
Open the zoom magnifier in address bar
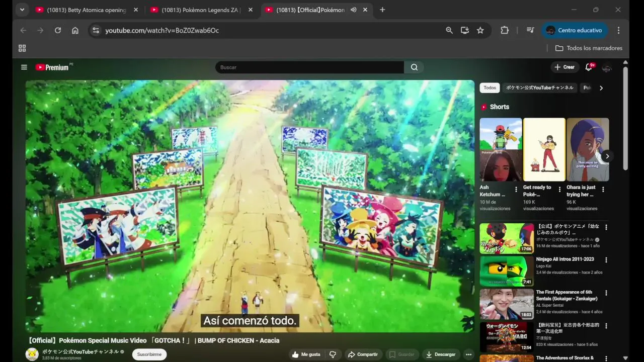pyautogui.click(x=449, y=30)
